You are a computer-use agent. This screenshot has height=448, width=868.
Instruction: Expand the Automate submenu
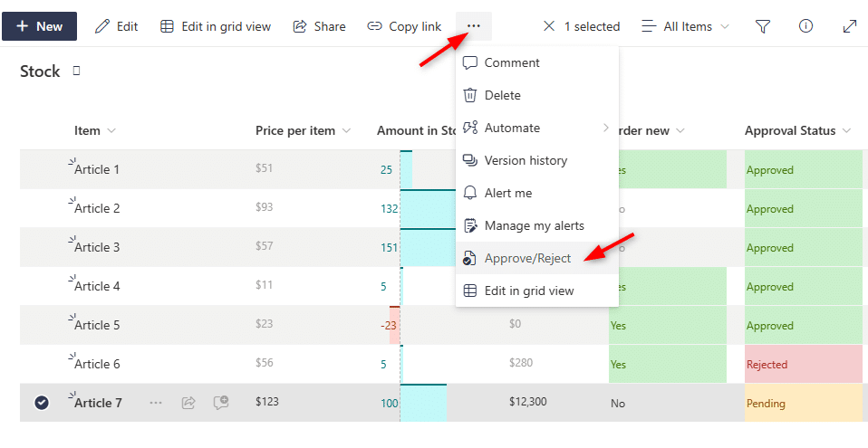pos(536,128)
